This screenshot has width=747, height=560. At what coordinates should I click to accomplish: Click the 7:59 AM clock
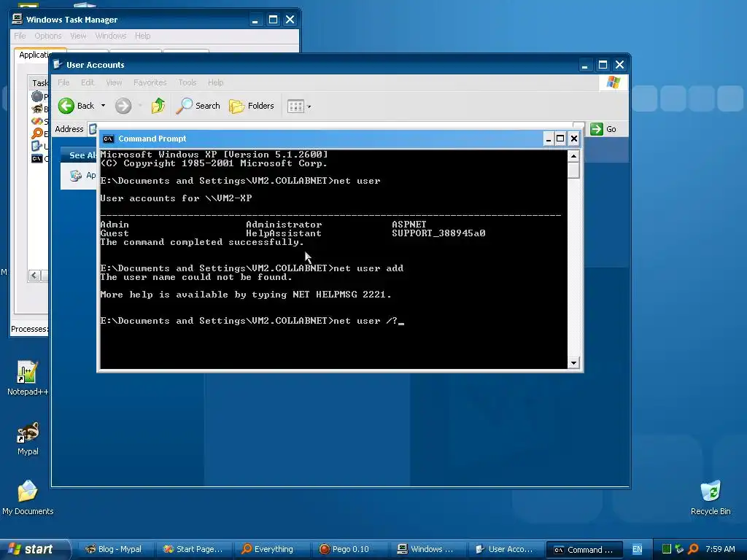(720, 549)
